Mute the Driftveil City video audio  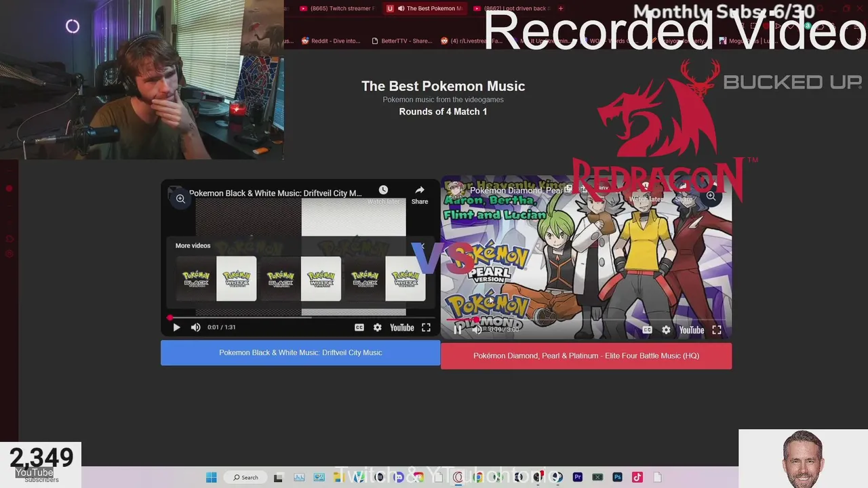[195, 327]
